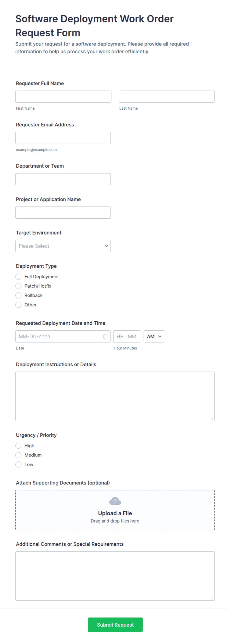
Task: Open the Target Environment dropdown
Action: [63, 246]
